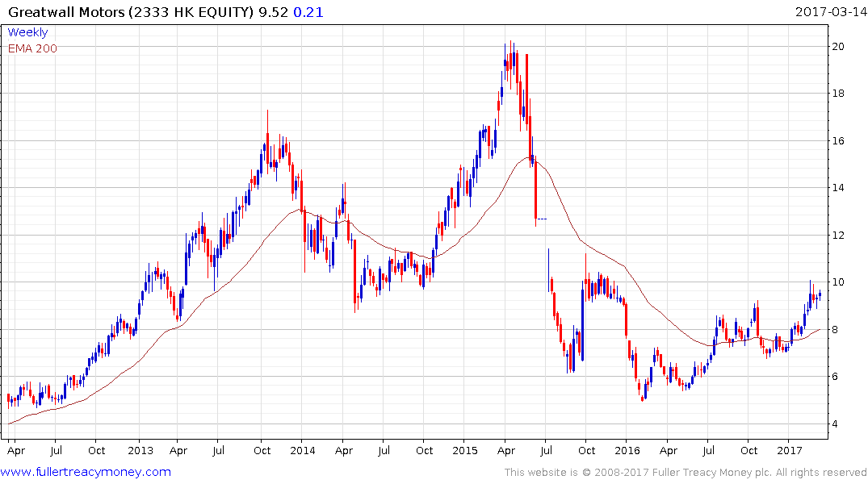Click the 2013 year axis label
This screenshot has width=868, height=484.
tap(140, 450)
